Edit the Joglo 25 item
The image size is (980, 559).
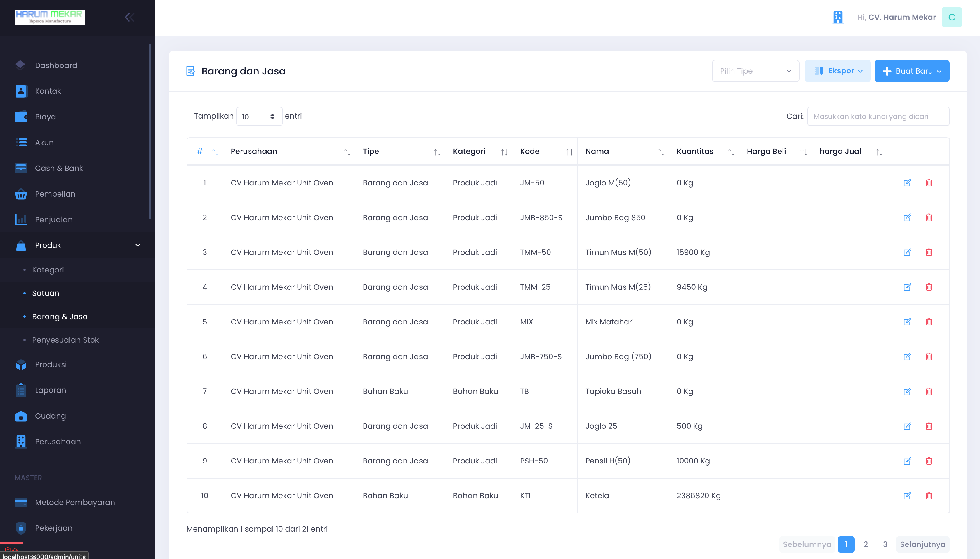(907, 426)
